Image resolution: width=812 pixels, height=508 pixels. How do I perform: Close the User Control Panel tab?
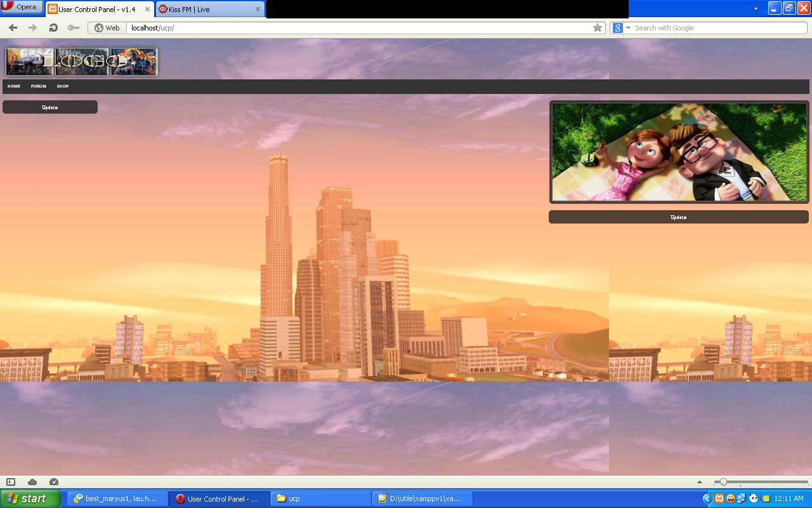pyautogui.click(x=147, y=10)
